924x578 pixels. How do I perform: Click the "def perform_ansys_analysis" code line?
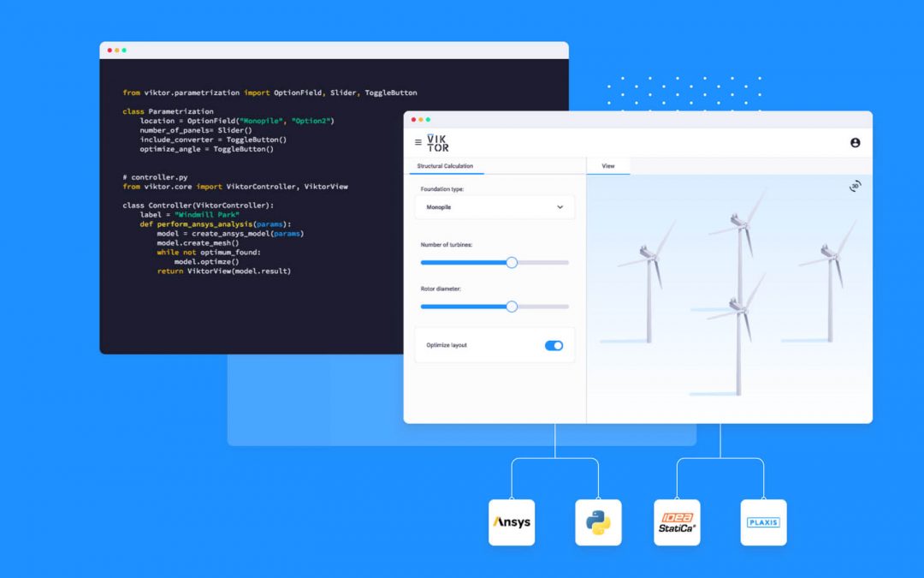pyautogui.click(x=215, y=224)
